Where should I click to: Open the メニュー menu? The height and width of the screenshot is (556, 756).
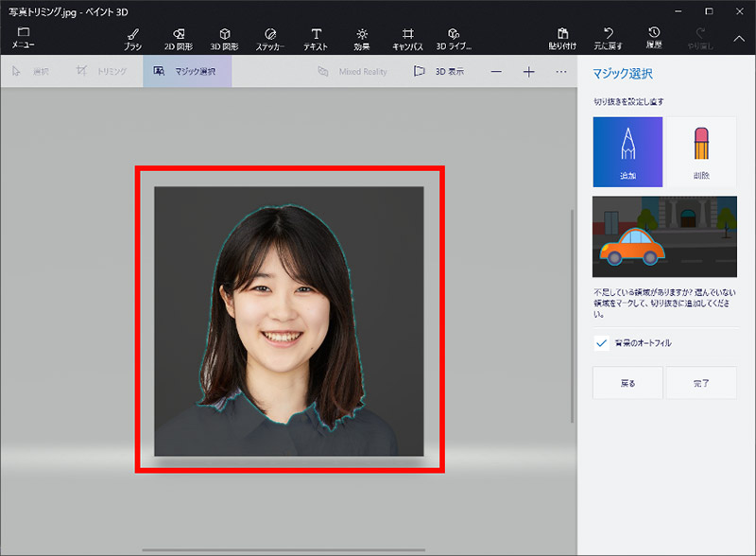24,38
